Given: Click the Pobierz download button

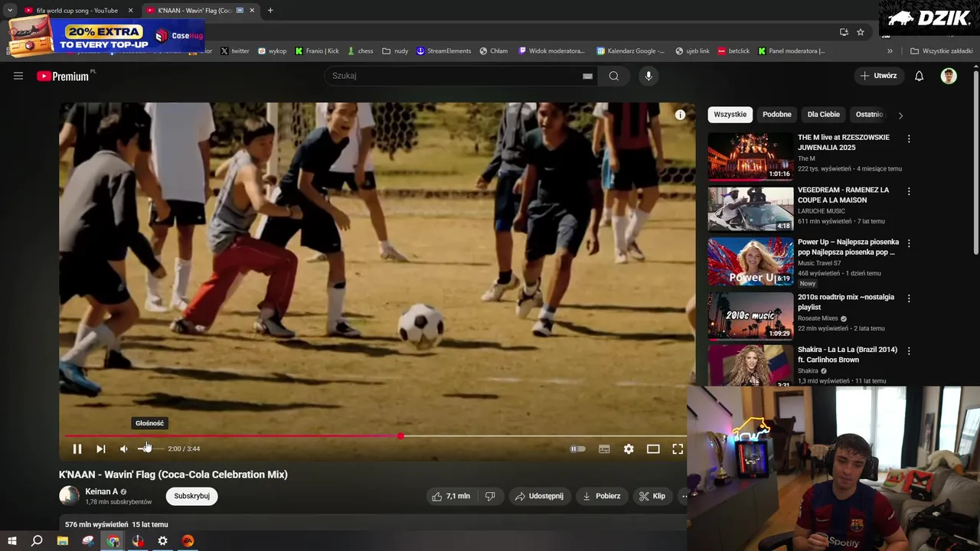Looking at the screenshot, I should (x=601, y=496).
